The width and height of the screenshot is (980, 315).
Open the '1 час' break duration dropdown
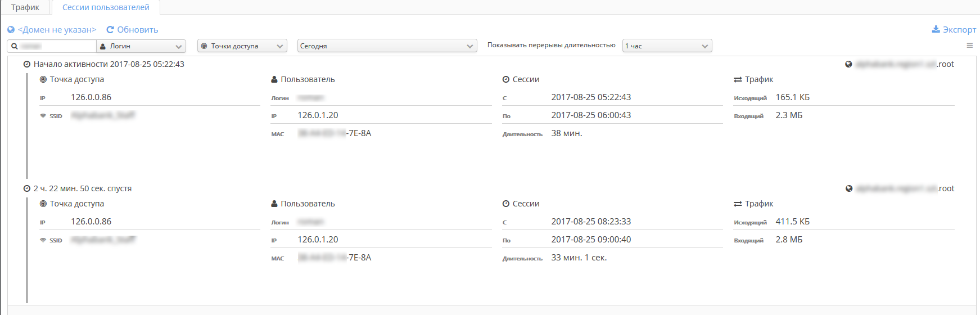pos(667,46)
